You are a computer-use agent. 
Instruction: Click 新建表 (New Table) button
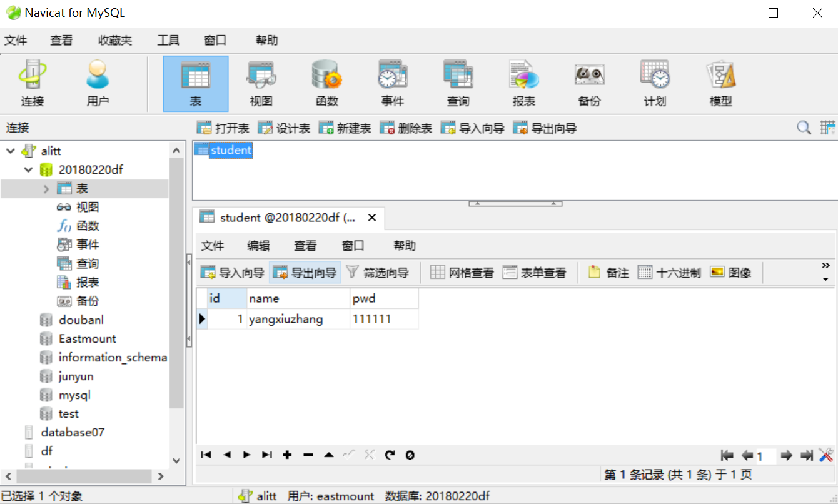[x=345, y=128]
